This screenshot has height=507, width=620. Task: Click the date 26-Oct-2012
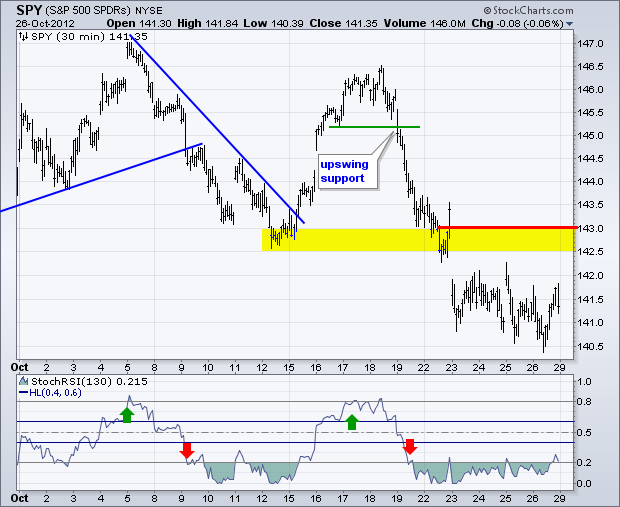(45, 24)
